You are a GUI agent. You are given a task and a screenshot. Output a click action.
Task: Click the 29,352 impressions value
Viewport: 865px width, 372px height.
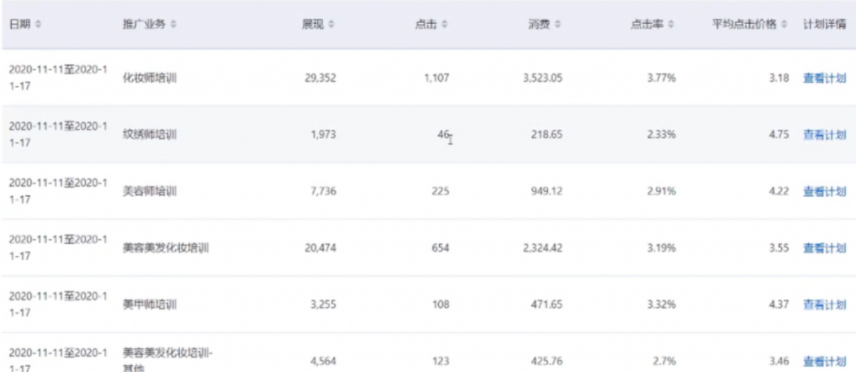pyautogui.click(x=320, y=78)
